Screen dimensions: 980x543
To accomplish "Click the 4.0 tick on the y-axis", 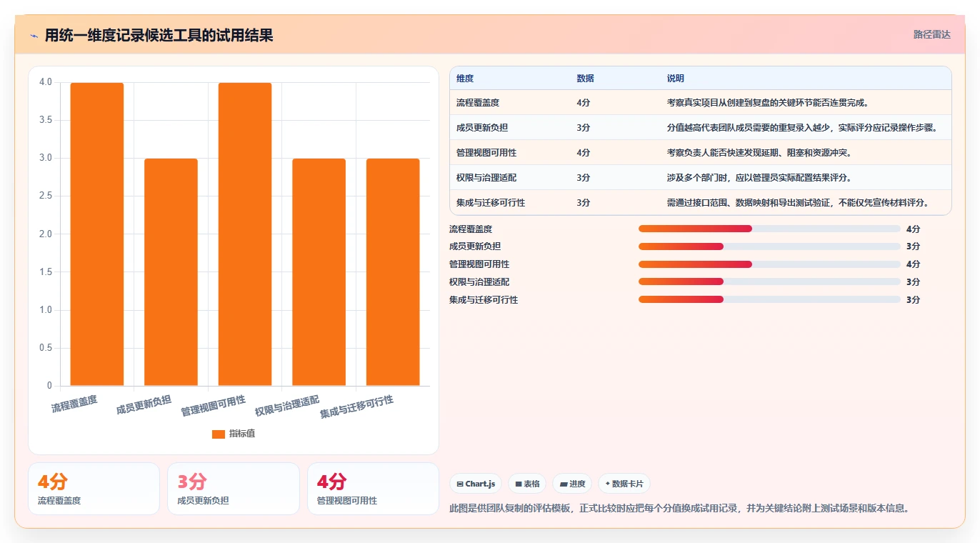I will pyautogui.click(x=46, y=82).
